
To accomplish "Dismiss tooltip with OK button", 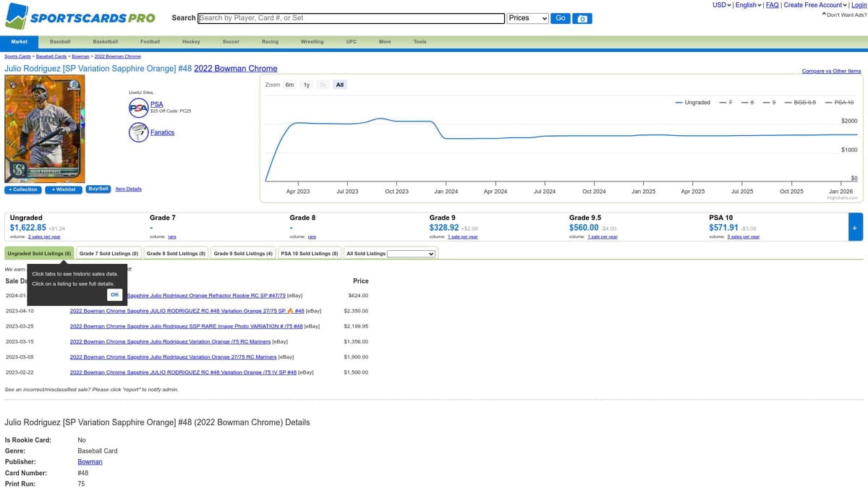I will pos(114,294).
